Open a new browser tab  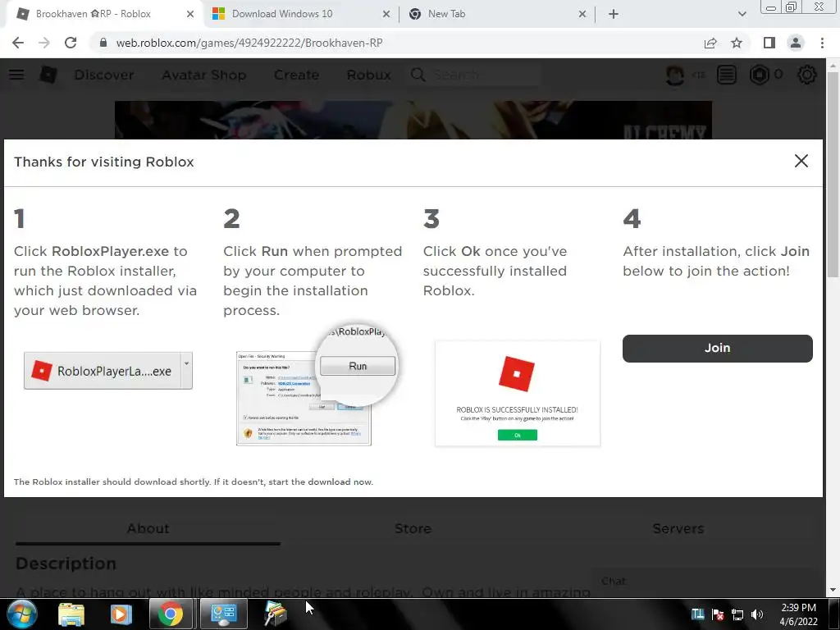[x=614, y=14]
